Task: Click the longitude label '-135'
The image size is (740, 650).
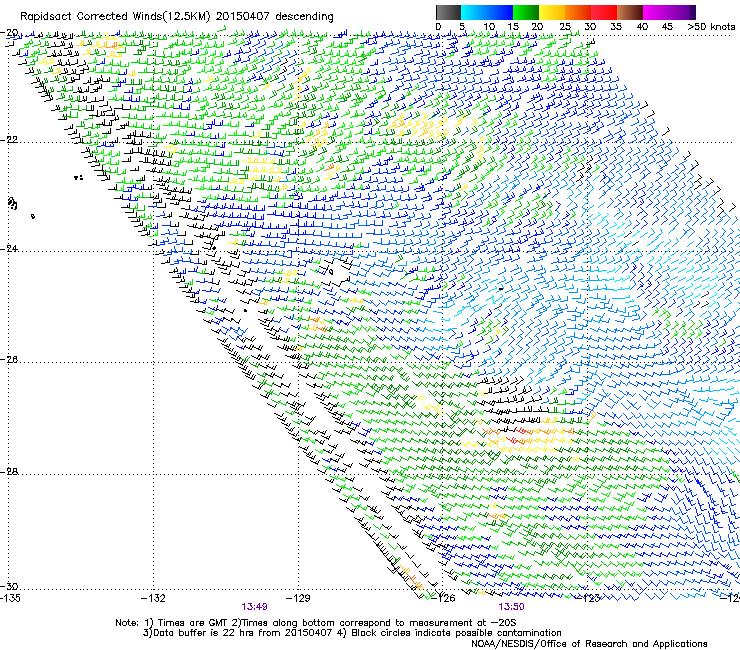Action: point(10,599)
